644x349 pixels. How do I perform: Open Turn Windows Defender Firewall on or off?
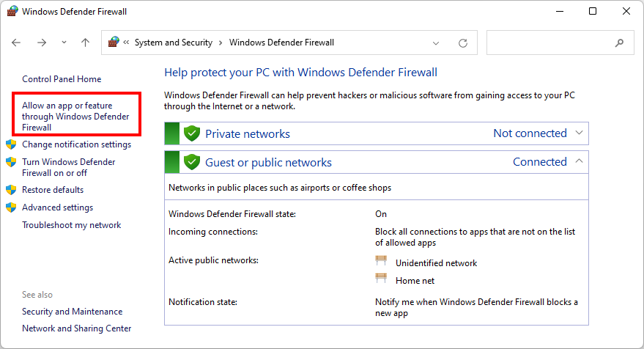68,167
